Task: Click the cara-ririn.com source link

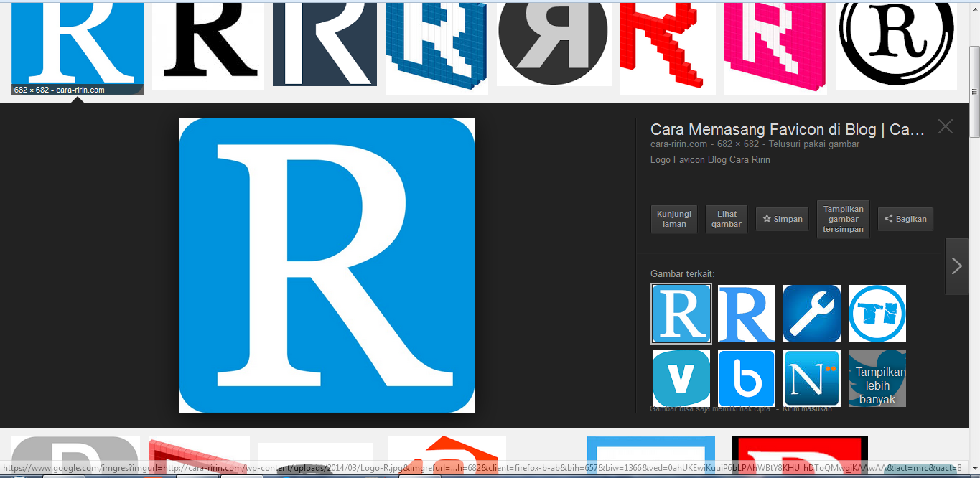Action: click(x=680, y=144)
